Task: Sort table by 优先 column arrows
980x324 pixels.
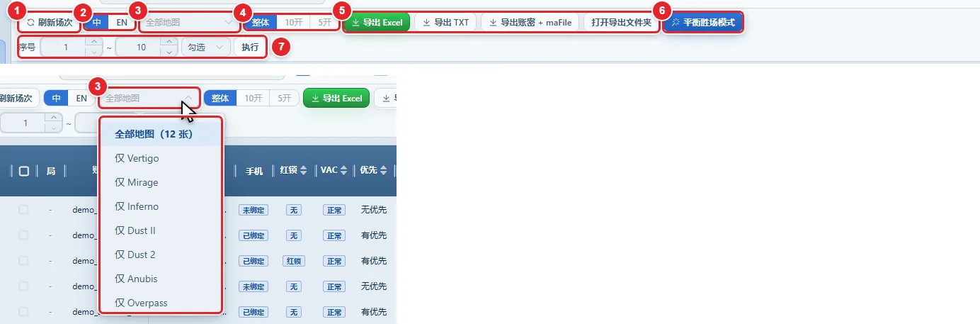Action: [x=383, y=171]
